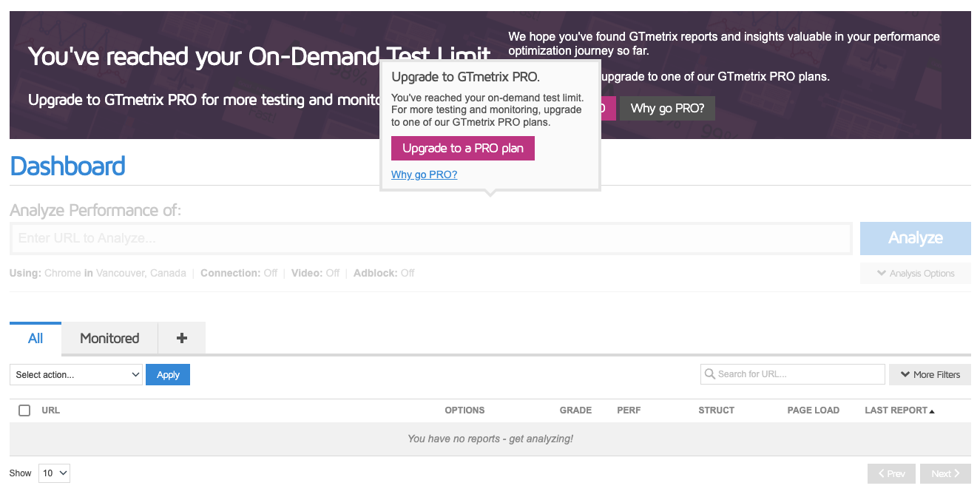Click the Vancouver, Canada location text
The width and height of the screenshot is (980, 497).
(141, 273)
